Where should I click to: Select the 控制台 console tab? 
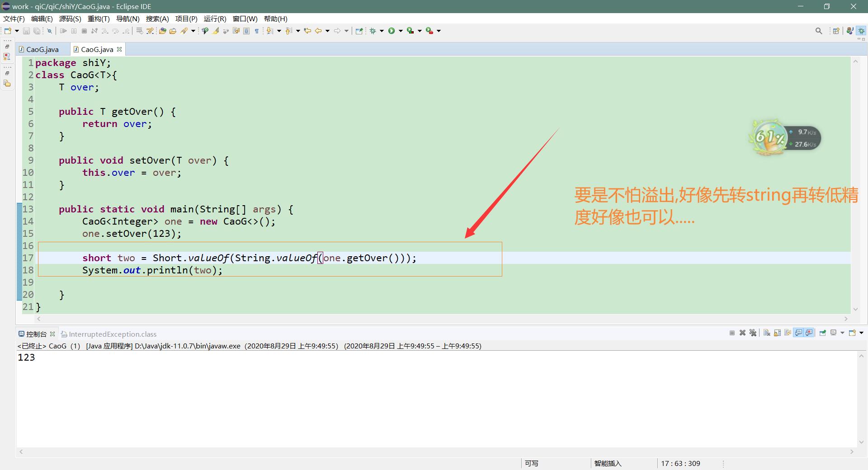(x=36, y=334)
